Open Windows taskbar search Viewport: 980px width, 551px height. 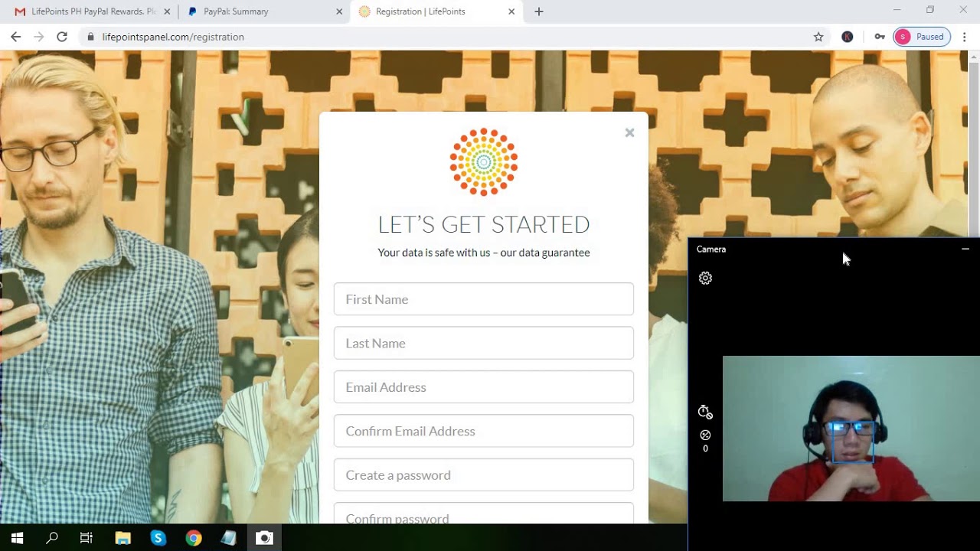coord(52,538)
